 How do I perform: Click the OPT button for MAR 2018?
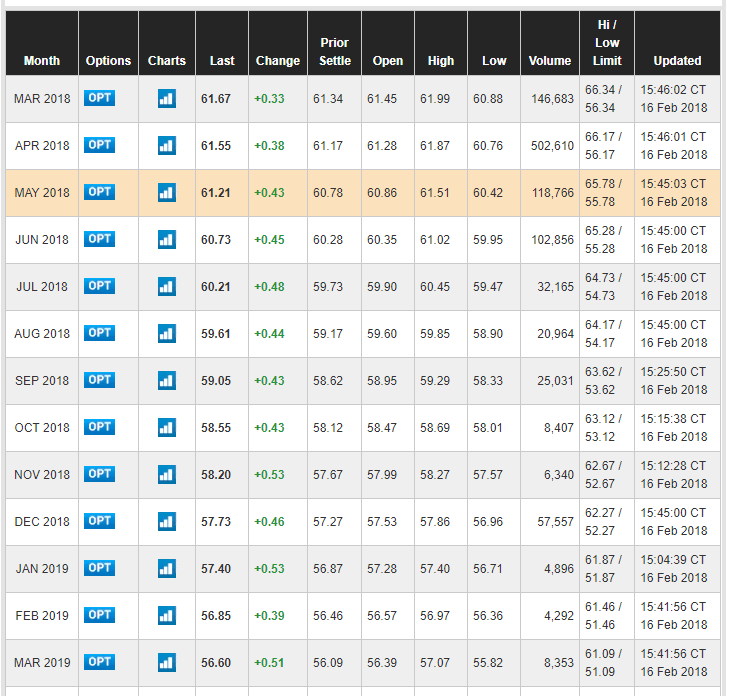tap(100, 98)
